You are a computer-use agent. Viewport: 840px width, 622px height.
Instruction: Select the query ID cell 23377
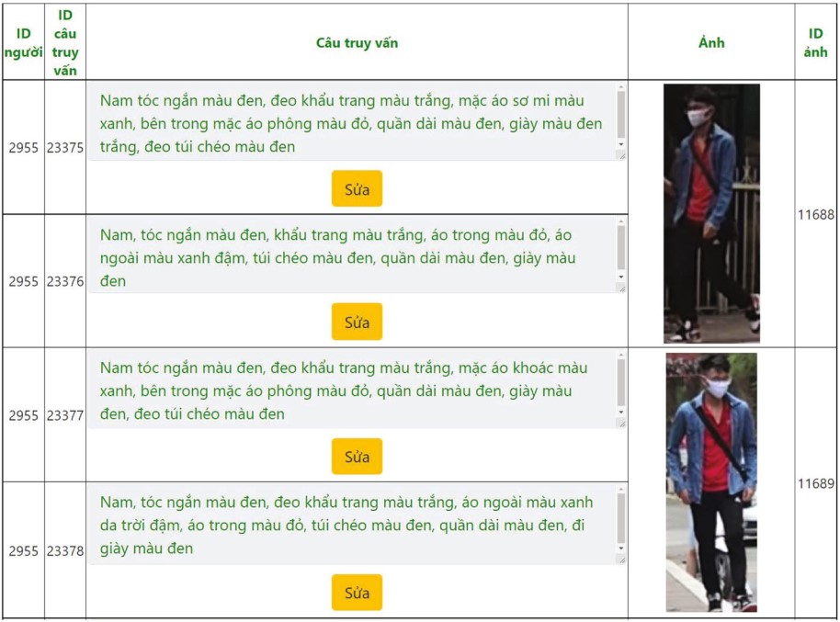(x=65, y=415)
